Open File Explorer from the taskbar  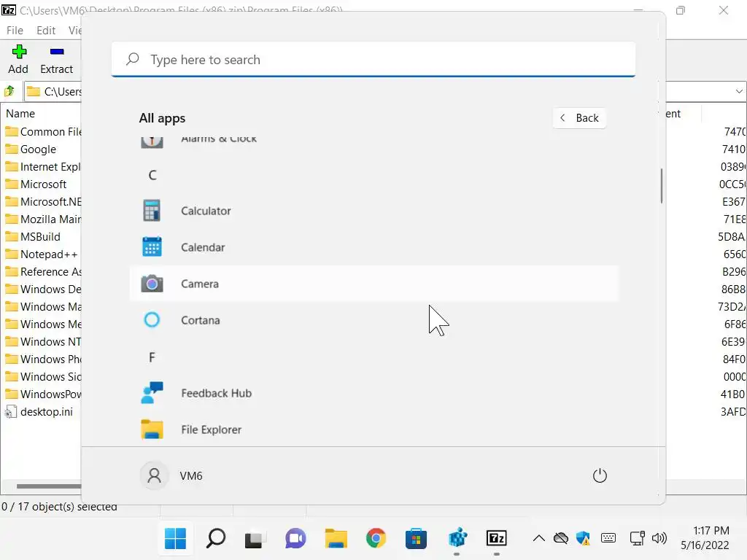click(x=336, y=539)
